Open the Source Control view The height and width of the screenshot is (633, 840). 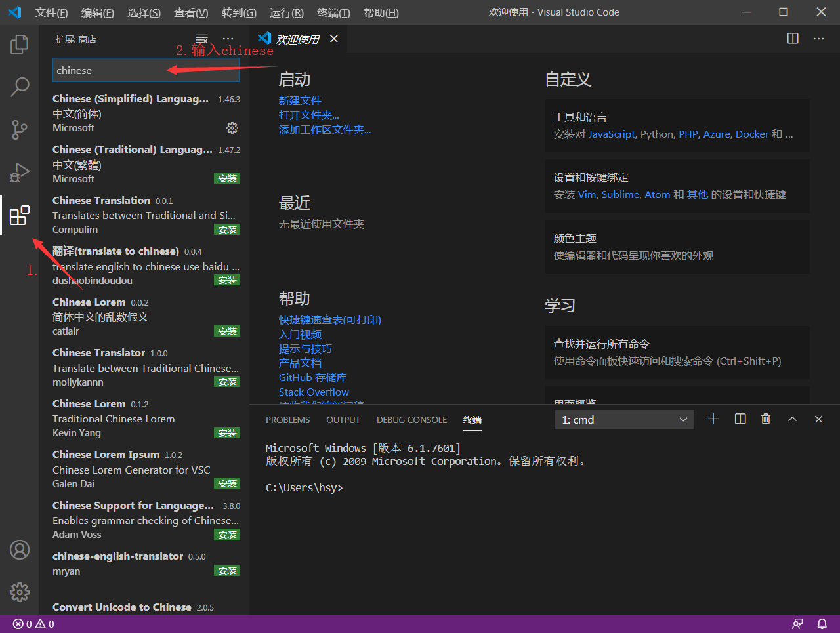point(20,129)
